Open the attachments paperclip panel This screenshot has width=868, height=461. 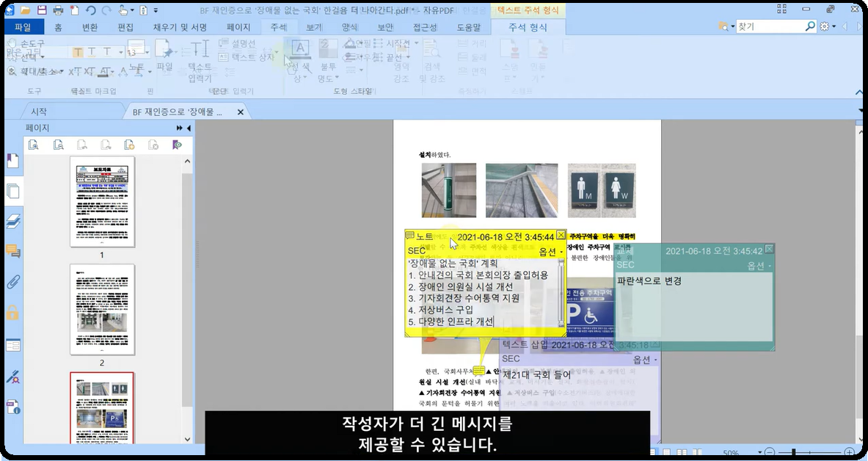pos(13,283)
